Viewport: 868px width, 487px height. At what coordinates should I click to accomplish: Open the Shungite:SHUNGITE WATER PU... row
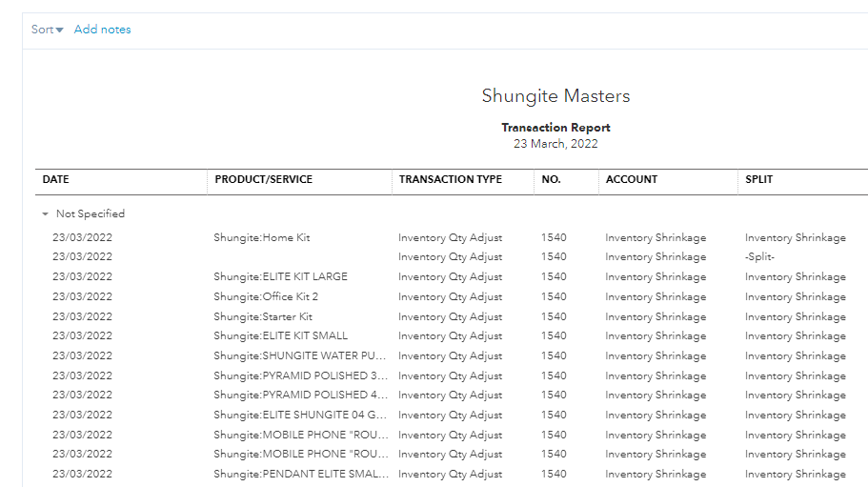click(x=300, y=355)
